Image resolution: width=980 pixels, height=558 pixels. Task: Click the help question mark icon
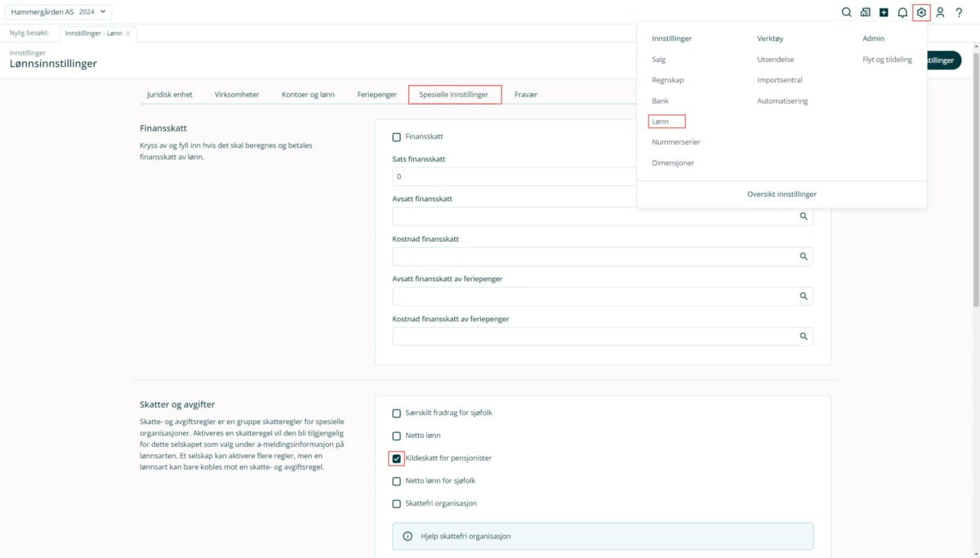tap(959, 12)
